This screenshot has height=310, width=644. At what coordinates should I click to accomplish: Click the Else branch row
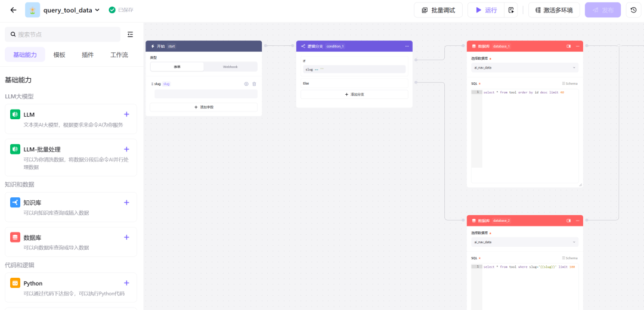click(354, 83)
